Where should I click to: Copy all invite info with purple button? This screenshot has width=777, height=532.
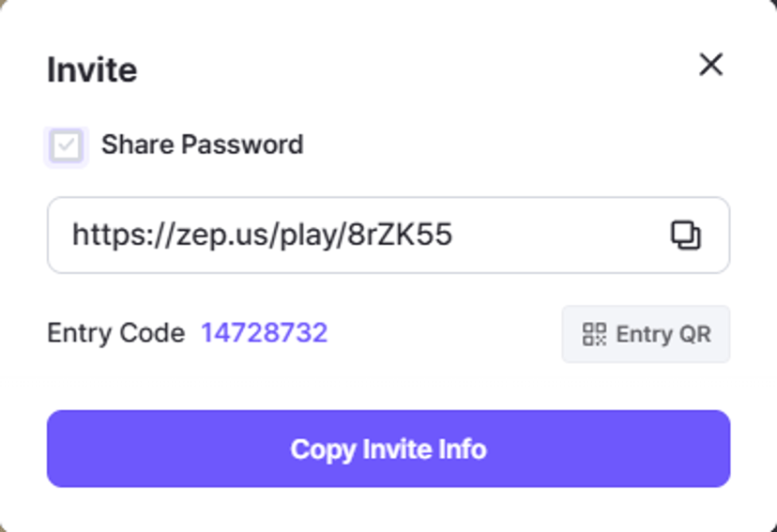(388, 448)
